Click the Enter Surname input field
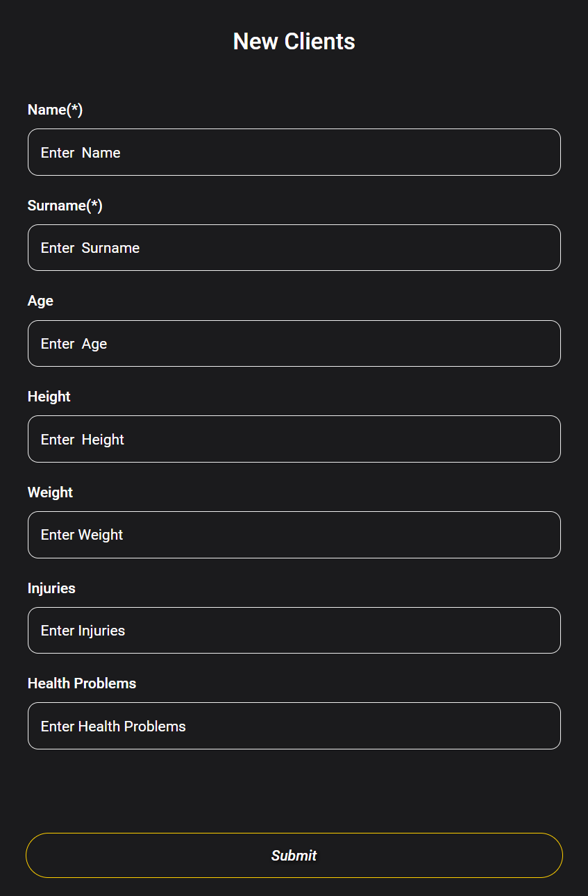 click(294, 247)
